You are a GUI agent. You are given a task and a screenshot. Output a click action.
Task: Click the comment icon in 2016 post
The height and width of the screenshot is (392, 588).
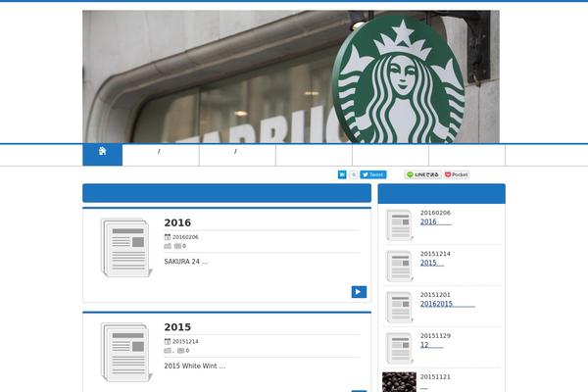pos(177,246)
